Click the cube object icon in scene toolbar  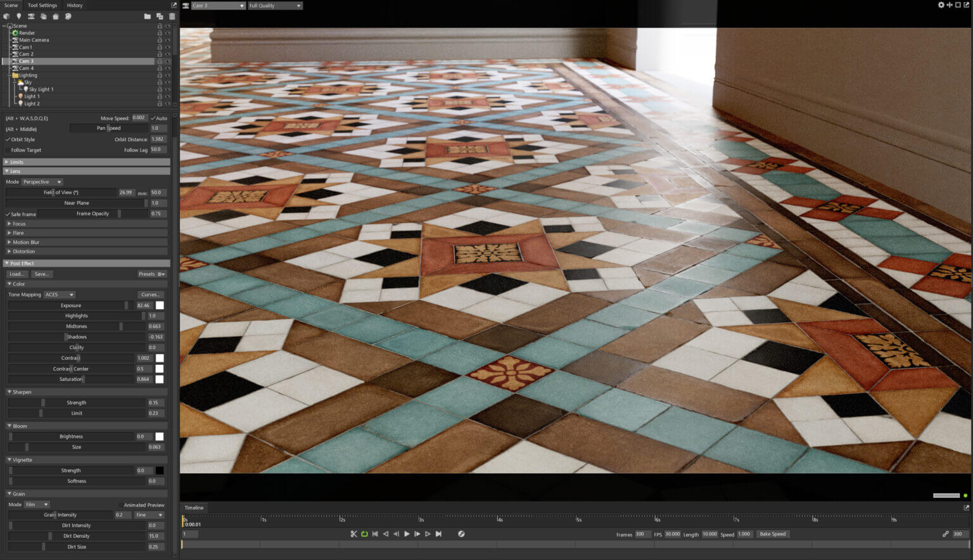tap(6, 16)
